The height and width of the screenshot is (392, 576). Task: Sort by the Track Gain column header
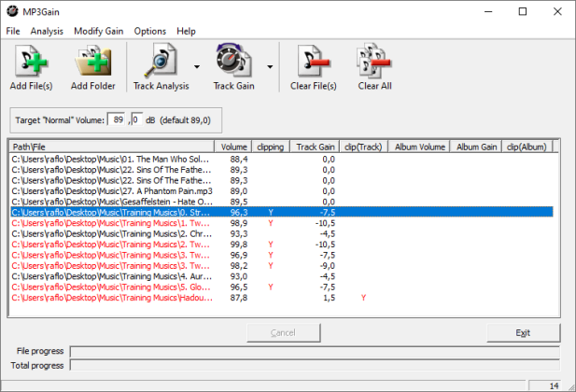pyautogui.click(x=316, y=147)
